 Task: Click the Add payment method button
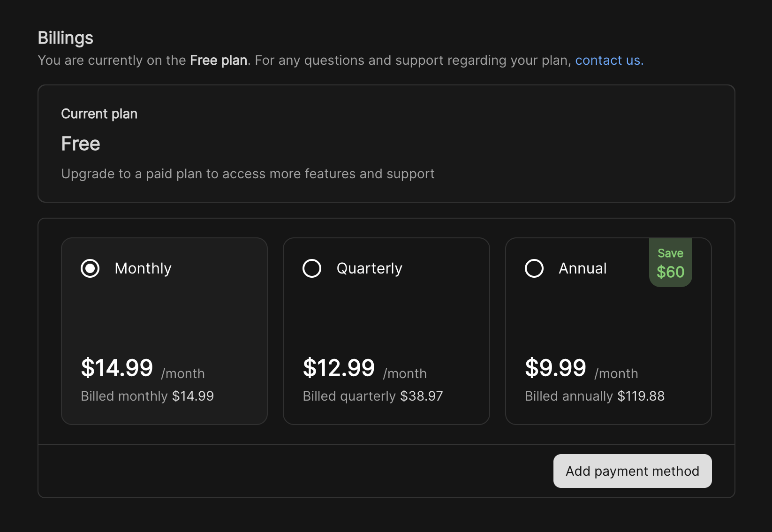pos(632,471)
